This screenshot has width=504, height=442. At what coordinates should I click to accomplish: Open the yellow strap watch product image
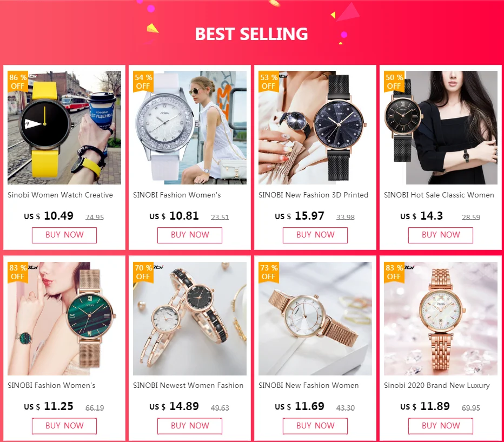(x=64, y=128)
